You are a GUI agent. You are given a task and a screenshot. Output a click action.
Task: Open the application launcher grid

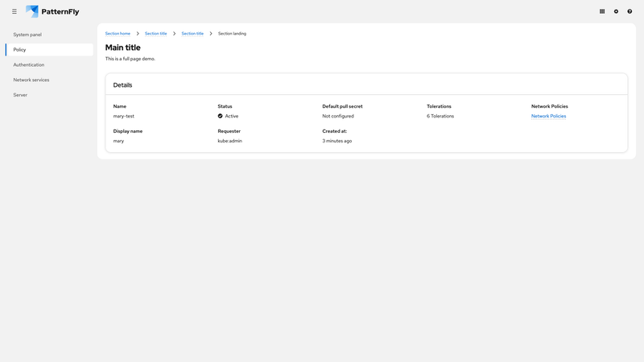[602, 11]
